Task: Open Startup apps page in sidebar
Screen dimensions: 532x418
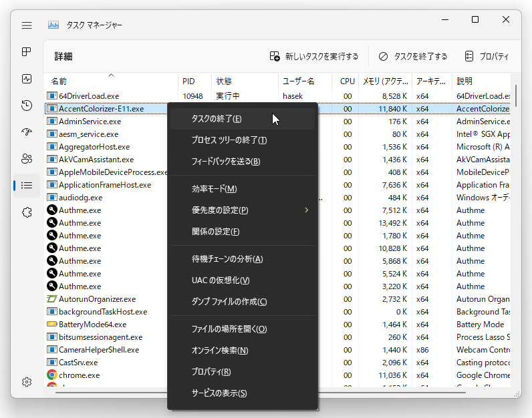Action: coord(27,132)
